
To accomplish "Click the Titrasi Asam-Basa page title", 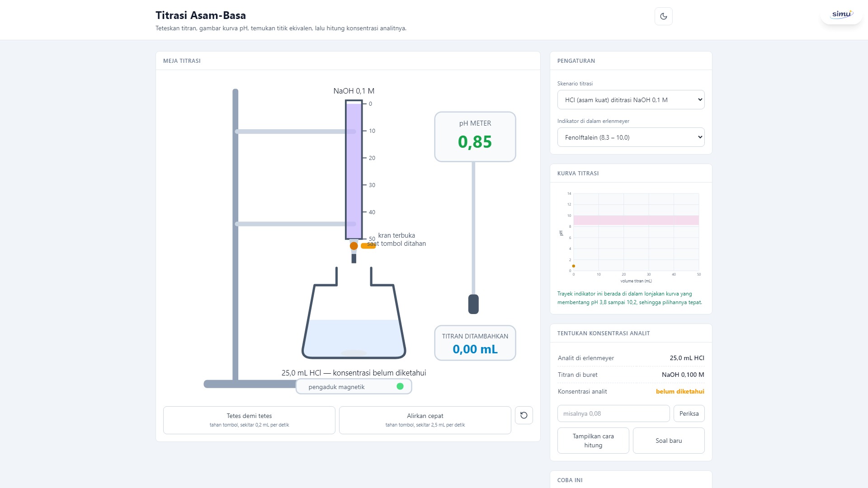I will pyautogui.click(x=201, y=15).
